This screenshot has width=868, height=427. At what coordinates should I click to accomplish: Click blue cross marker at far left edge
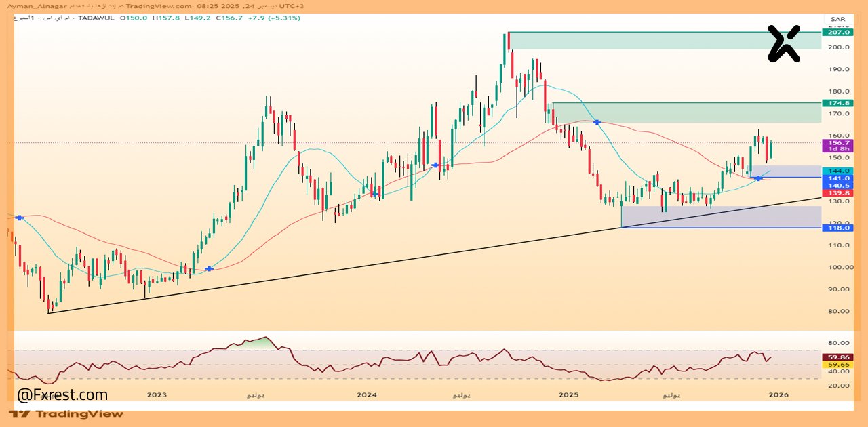[x=20, y=218]
